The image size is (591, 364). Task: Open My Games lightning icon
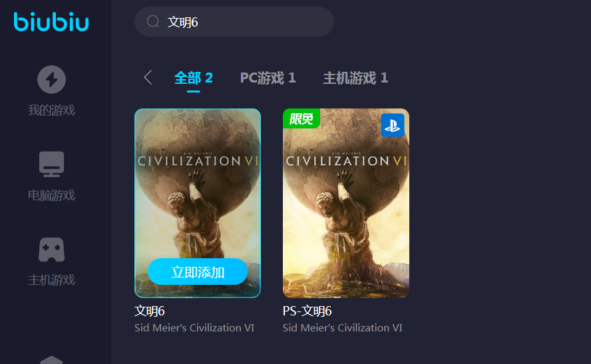pyautogui.click(x=52, y=79)
